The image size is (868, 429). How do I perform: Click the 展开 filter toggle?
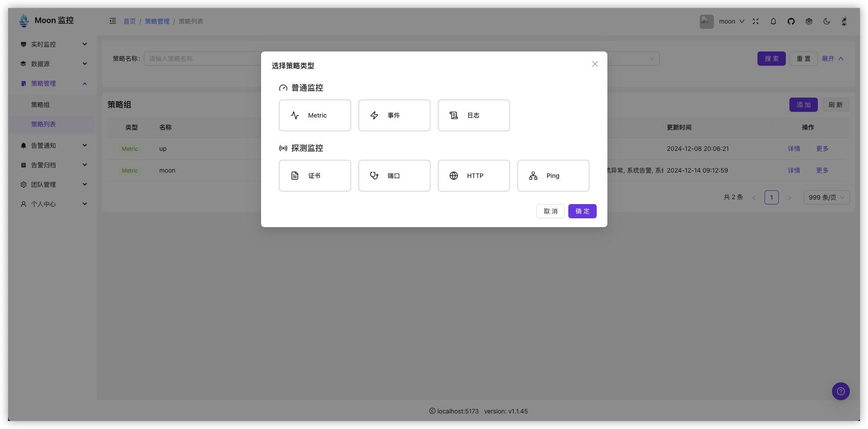(832, 59)
